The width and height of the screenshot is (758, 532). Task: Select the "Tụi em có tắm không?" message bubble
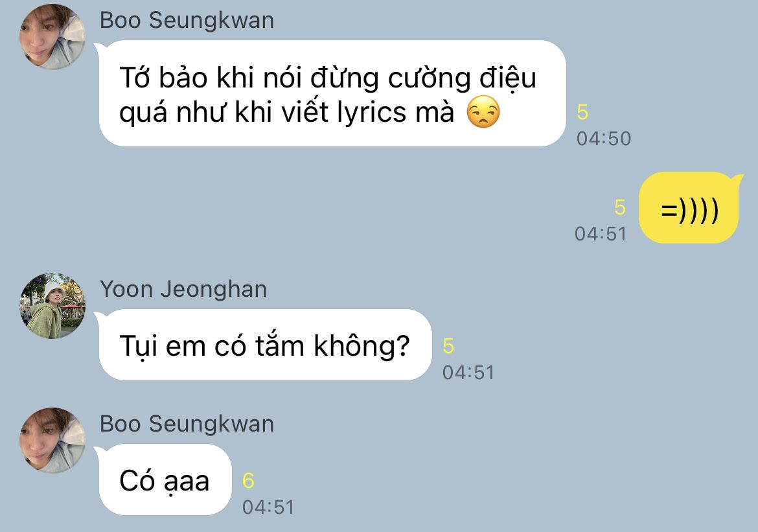coord(264,345)
